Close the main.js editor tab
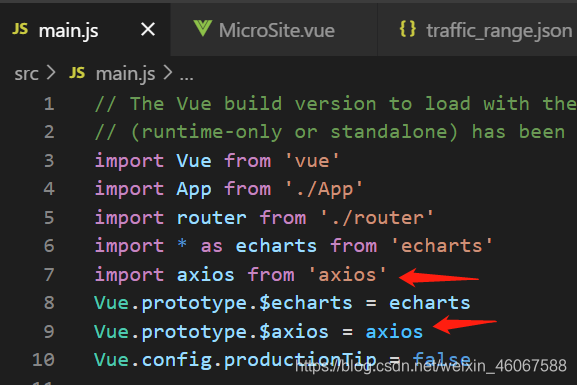 click(x=148, y=29)
